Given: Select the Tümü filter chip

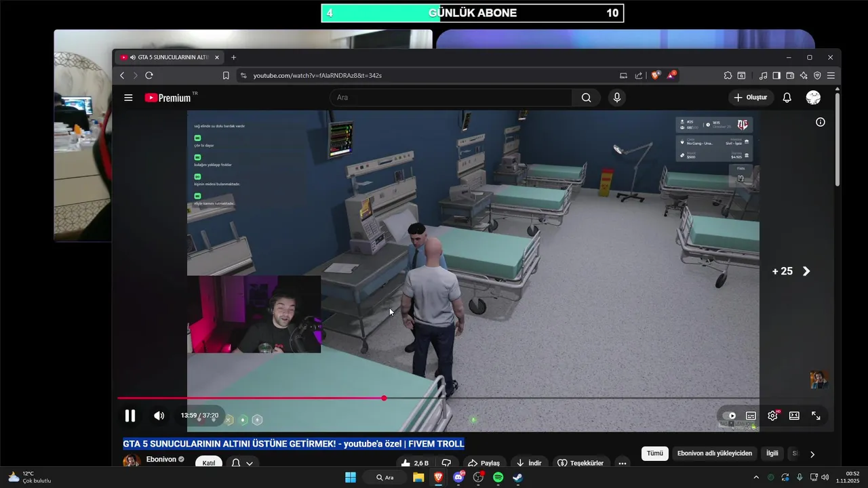Looking at the screenshot, I should click(655, 453).
